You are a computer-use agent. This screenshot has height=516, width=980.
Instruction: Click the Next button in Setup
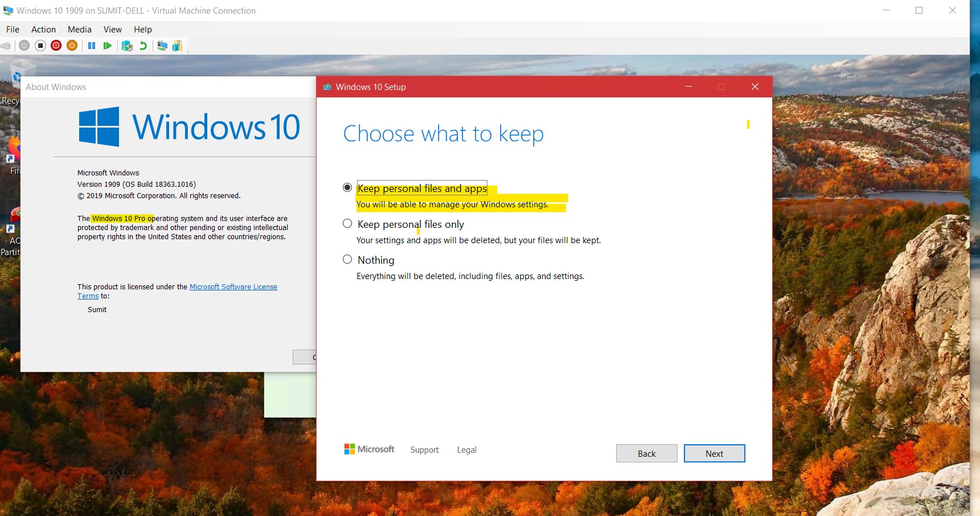point(714,453)
